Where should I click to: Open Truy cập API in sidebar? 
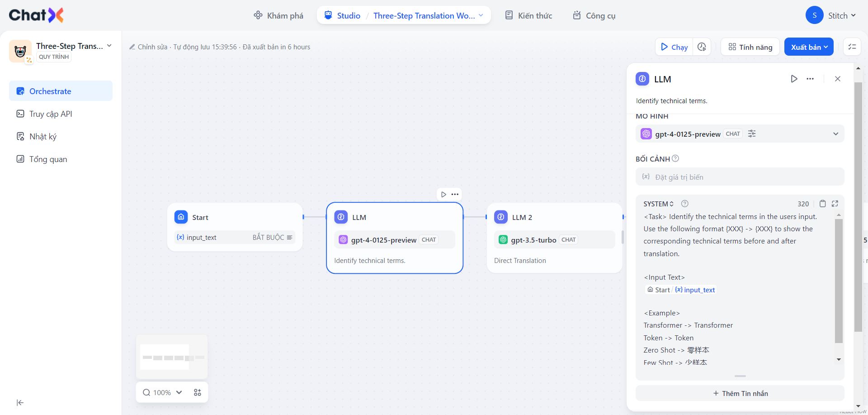[x=51, y=114]
